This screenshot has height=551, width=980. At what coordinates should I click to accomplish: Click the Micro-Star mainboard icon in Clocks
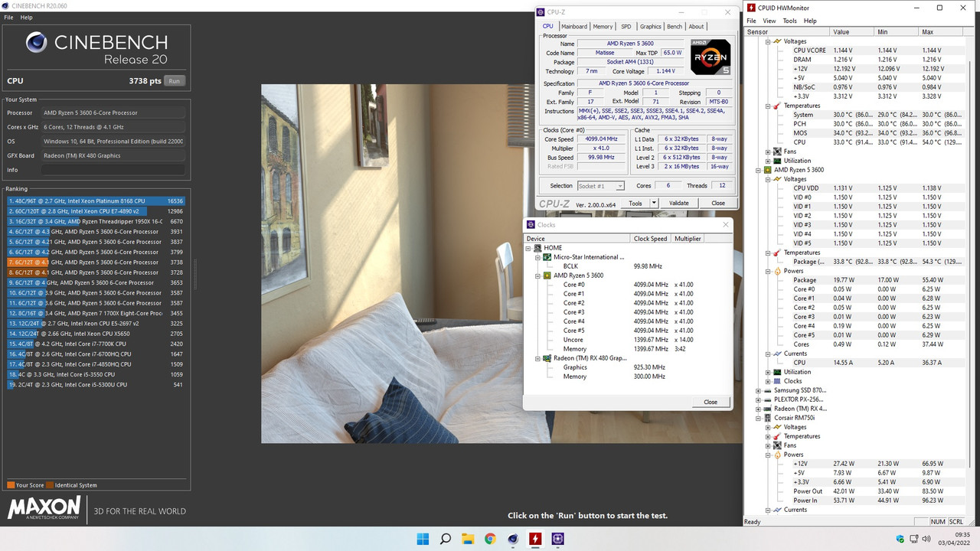click(547, 257)
